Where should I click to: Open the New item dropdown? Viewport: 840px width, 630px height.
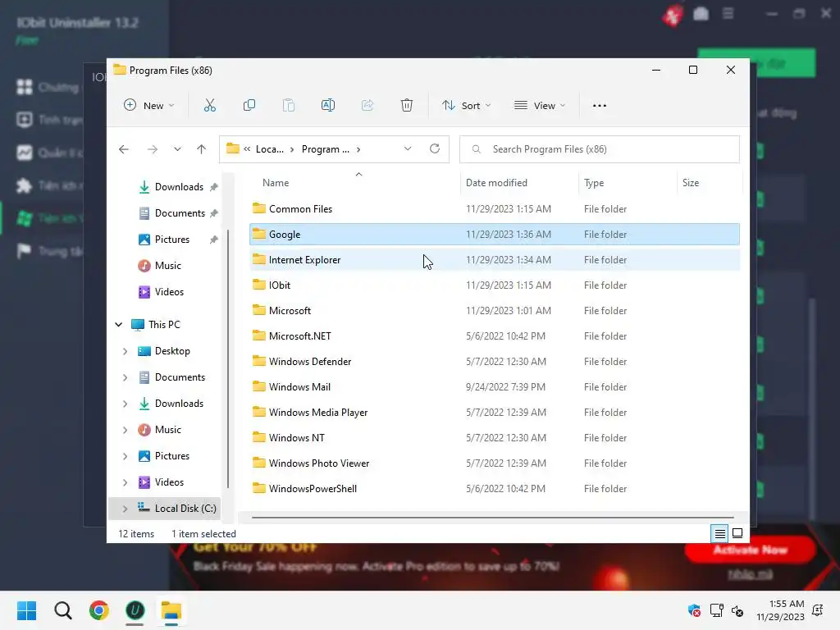149,106
